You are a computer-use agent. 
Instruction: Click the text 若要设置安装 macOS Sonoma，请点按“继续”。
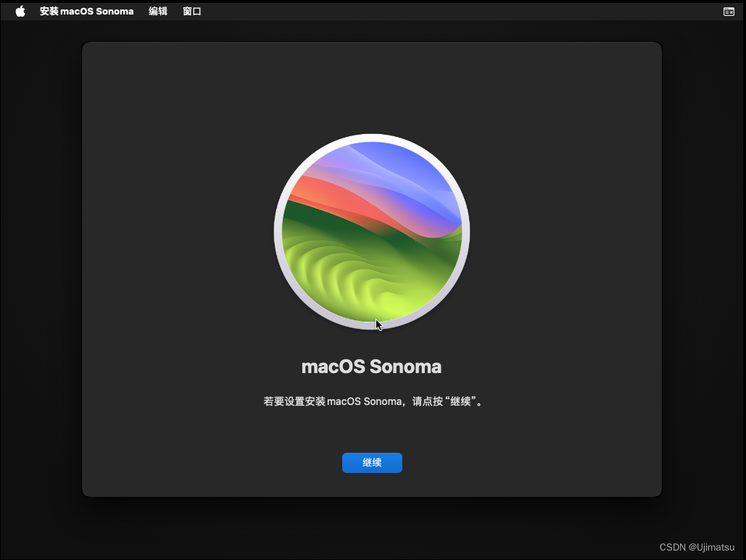(x=373, y=401)
